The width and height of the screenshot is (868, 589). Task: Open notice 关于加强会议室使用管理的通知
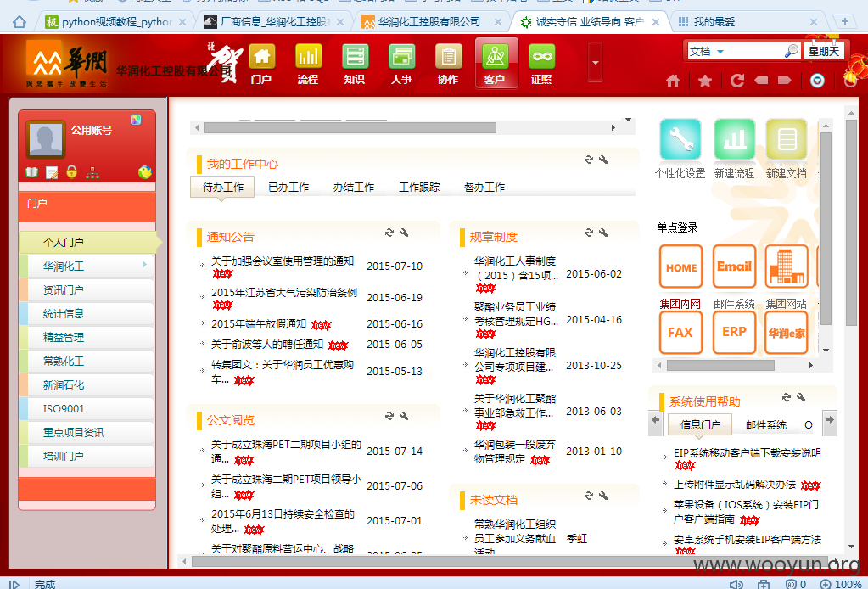[283, 261]
